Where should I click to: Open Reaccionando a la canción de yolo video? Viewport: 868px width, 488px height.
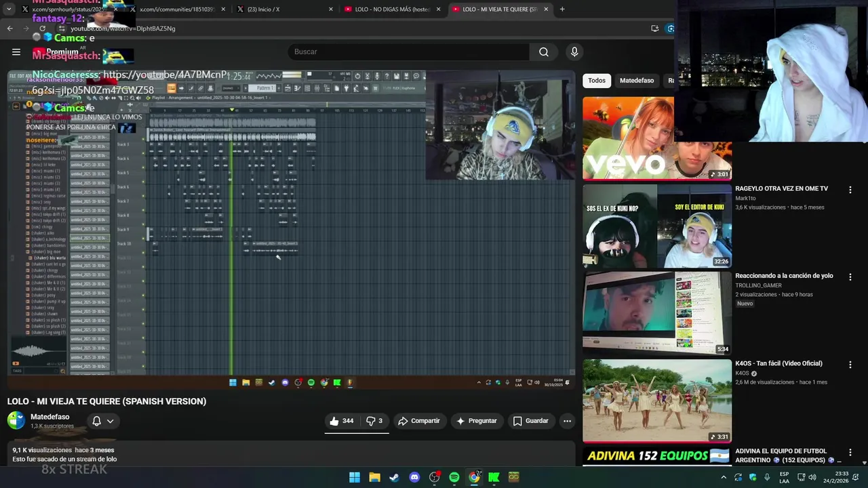coord(784,276)
